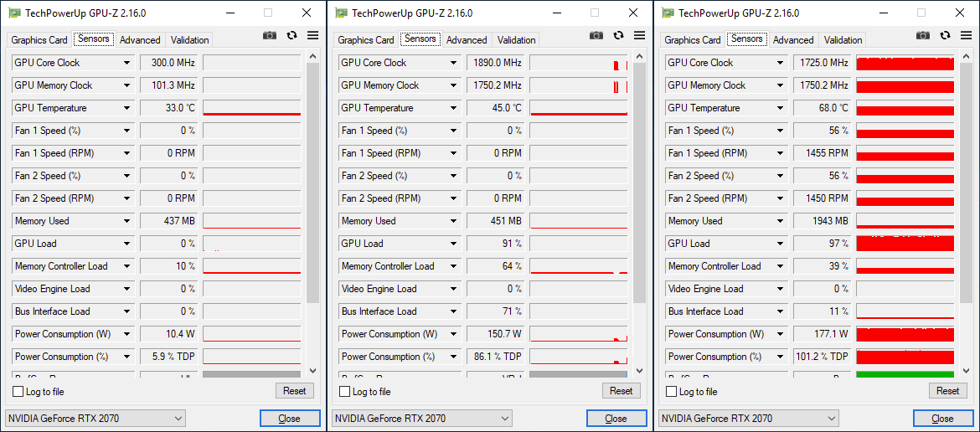
Task: Enable Log to file in the left window
Action: point(18,392)
